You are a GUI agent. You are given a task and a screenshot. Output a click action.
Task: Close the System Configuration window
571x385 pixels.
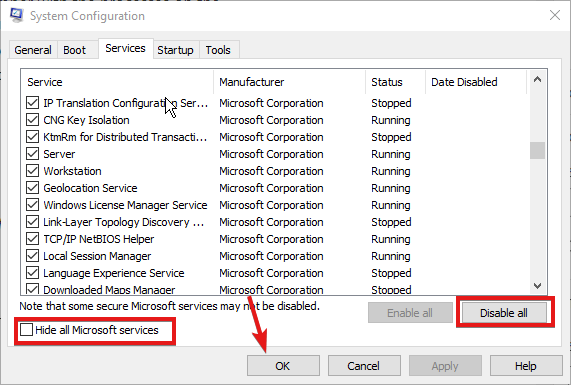(x=555, y=15)
